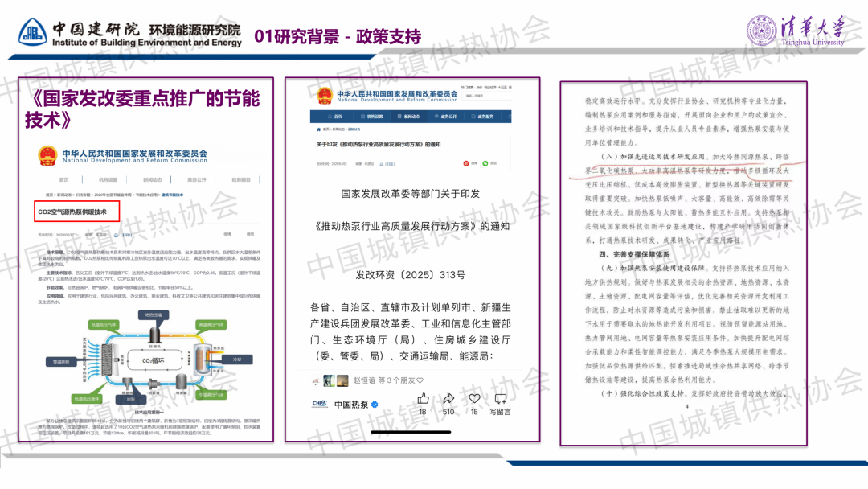This screenshot has height=489, width=868.
Task: Open 首页 in the left page's menu
Action: pos(63,179)
